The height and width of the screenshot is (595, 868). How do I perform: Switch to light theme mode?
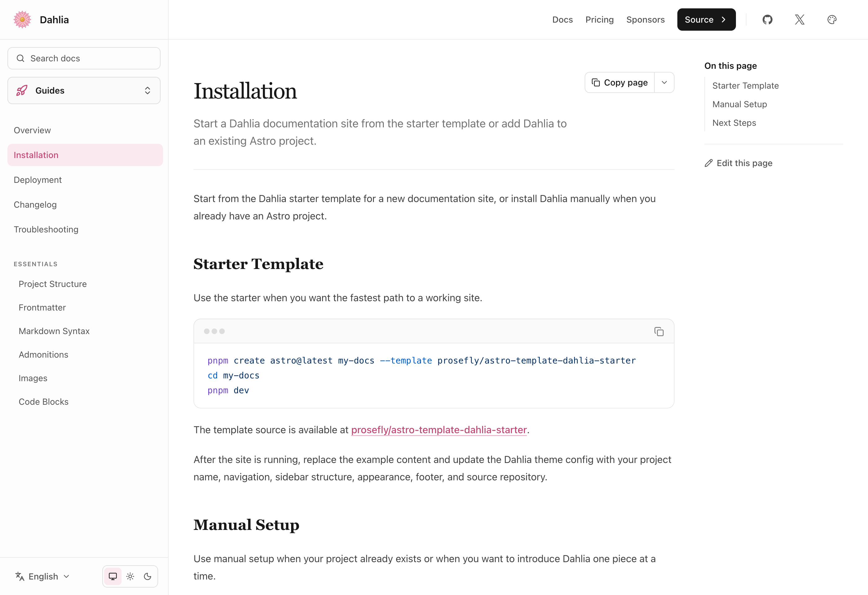coord(130,576)
